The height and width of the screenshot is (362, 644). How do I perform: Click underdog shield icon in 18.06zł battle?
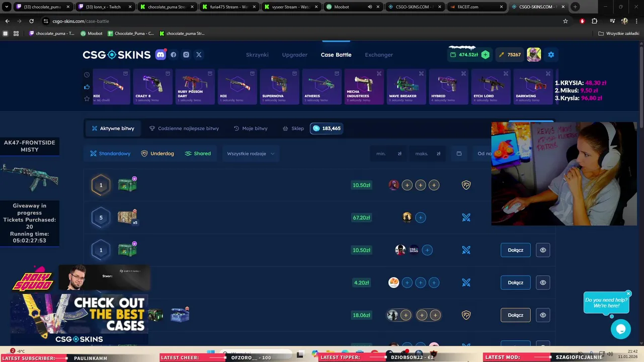466,315
